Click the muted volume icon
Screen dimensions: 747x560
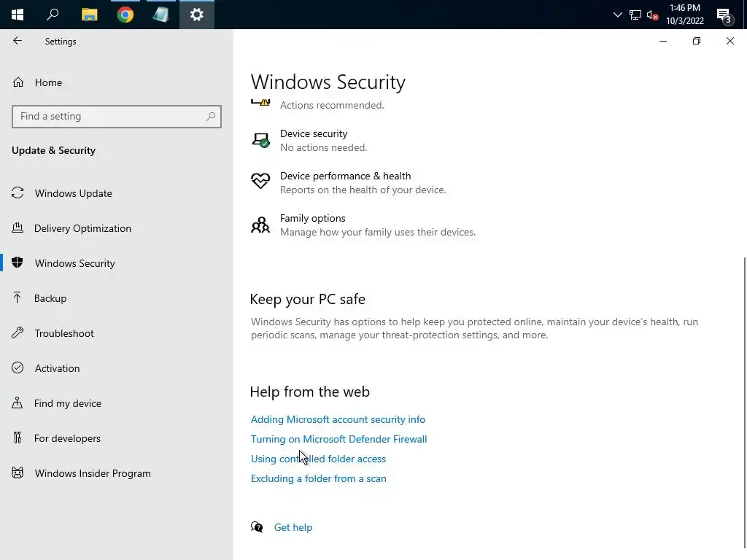[x=652, y=15]
